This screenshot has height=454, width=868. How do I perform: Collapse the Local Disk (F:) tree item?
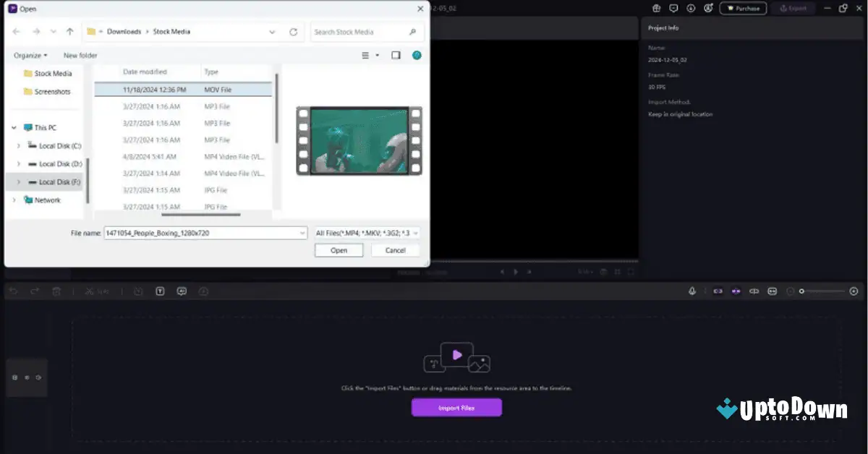pyautogui.click(x=17, y=181)
